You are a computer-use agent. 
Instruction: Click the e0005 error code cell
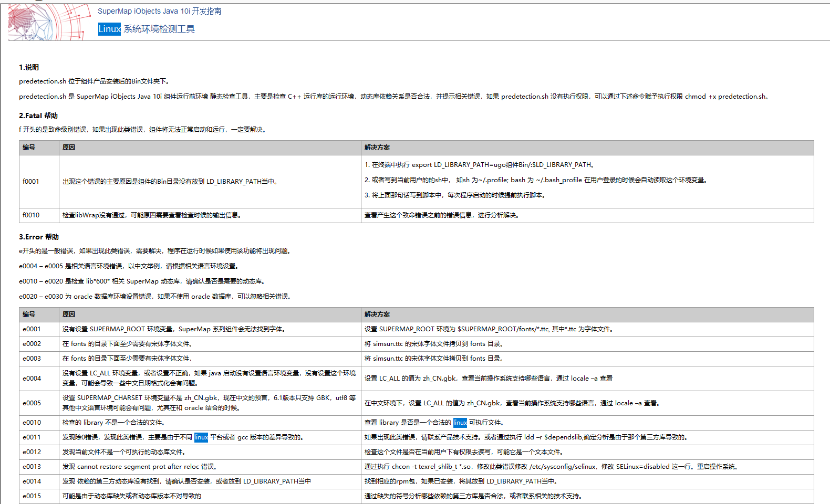[39, 403]
